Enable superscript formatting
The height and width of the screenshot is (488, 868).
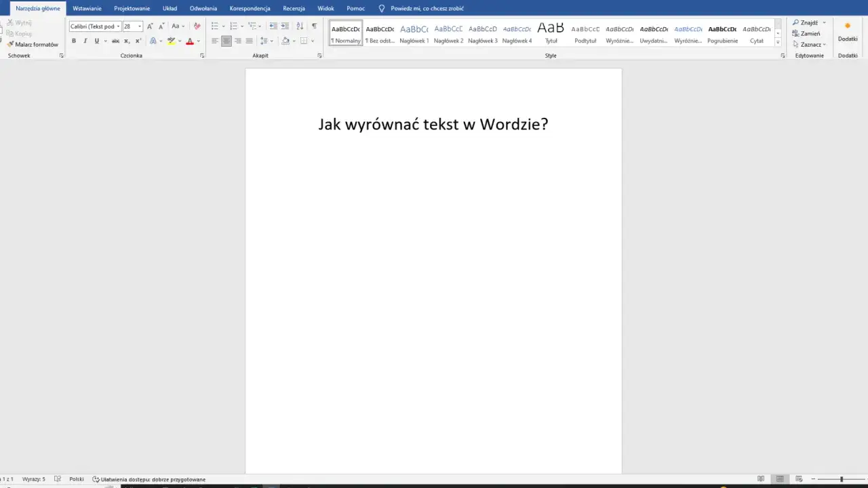click(138, 41)
